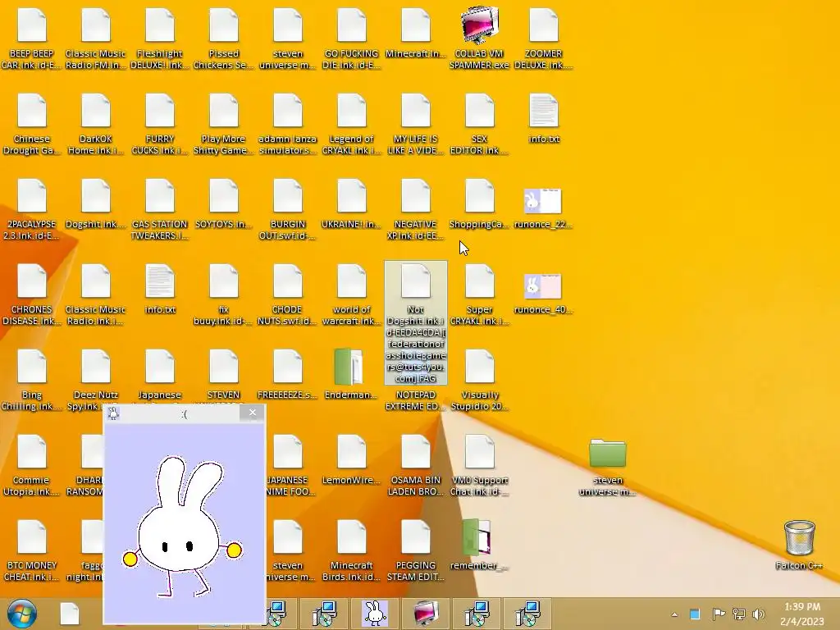Expand the hidden tray icons arrow
Image resolution: width=840 pixels, height=630 pixels.
coord(674,614)
